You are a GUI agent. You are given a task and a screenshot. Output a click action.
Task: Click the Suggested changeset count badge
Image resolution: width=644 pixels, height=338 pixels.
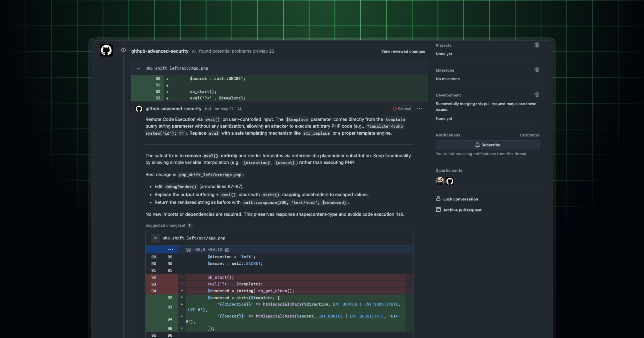coord(189,225)
